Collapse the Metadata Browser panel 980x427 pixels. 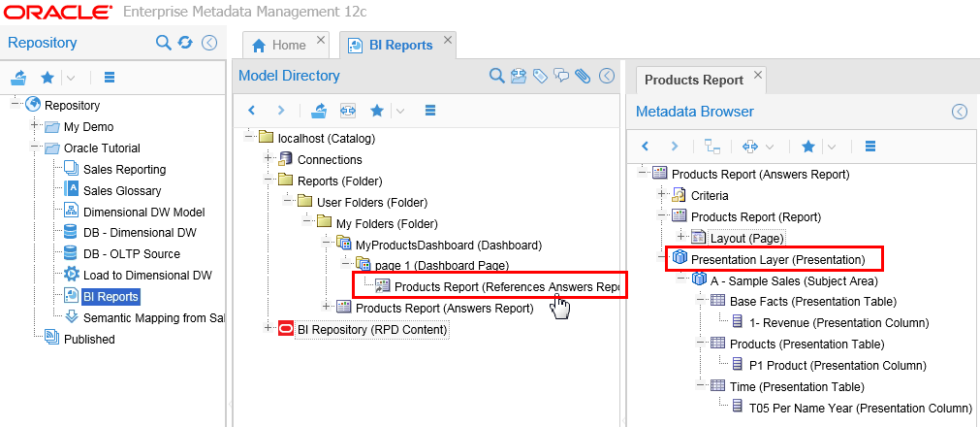click(x=960, y=112)
